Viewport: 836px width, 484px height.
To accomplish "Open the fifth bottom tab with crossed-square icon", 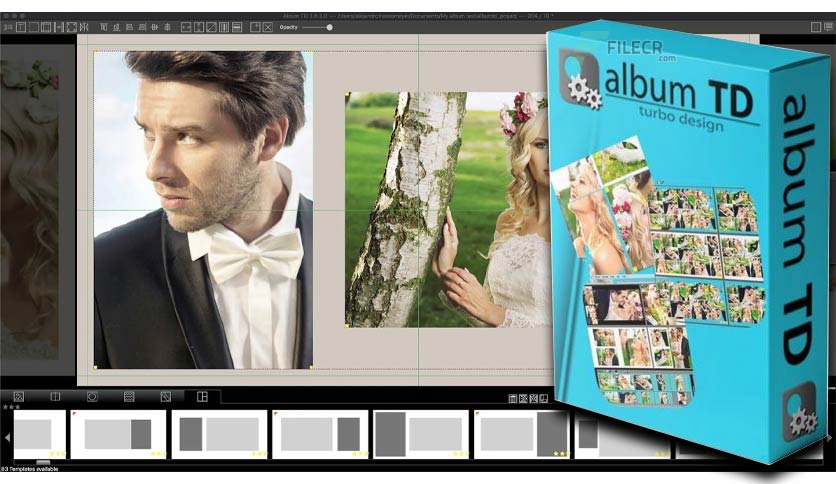I will coord(166,397).
